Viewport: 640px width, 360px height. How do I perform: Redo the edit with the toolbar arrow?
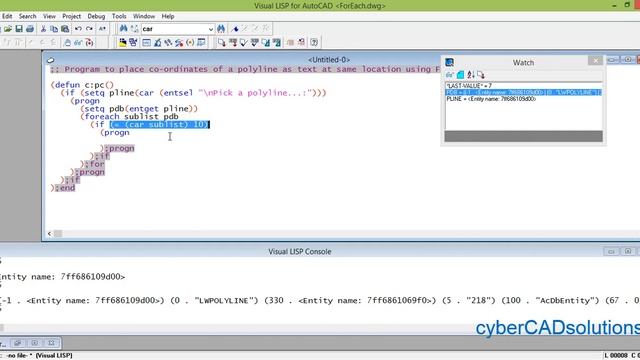[89, 29]
